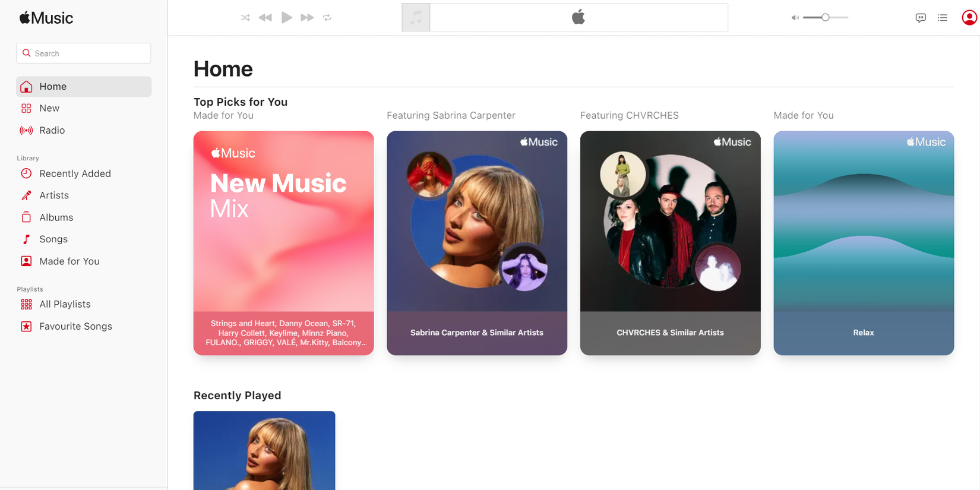The height and width of the screenshot is (490, 980).
Task: Open Songs in library
Action: coord(84,239)
